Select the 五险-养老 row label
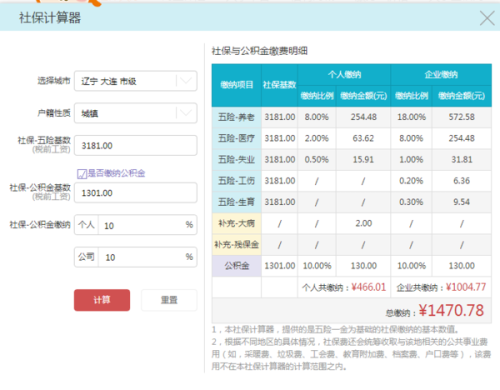The image size is (500, 390). coord(236,117)
